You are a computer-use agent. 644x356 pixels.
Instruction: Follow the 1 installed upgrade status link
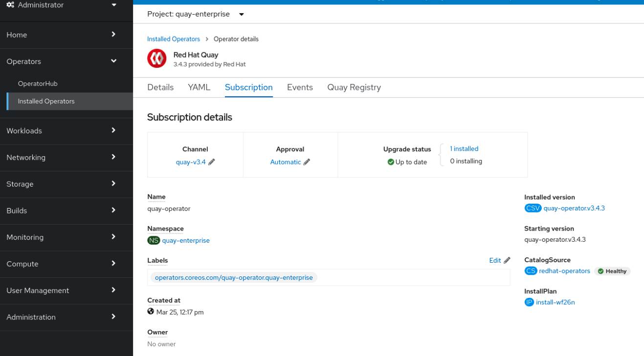pos(464,148)
